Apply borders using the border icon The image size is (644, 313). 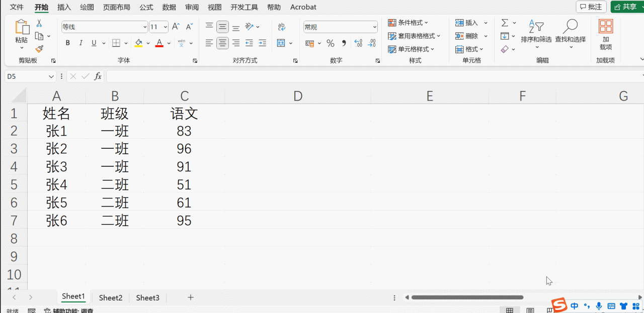116,43
